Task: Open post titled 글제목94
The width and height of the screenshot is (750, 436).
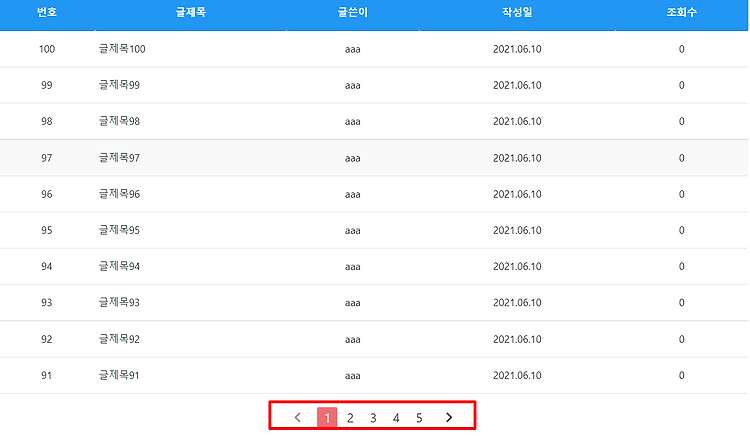Action: tap(119, 266)
